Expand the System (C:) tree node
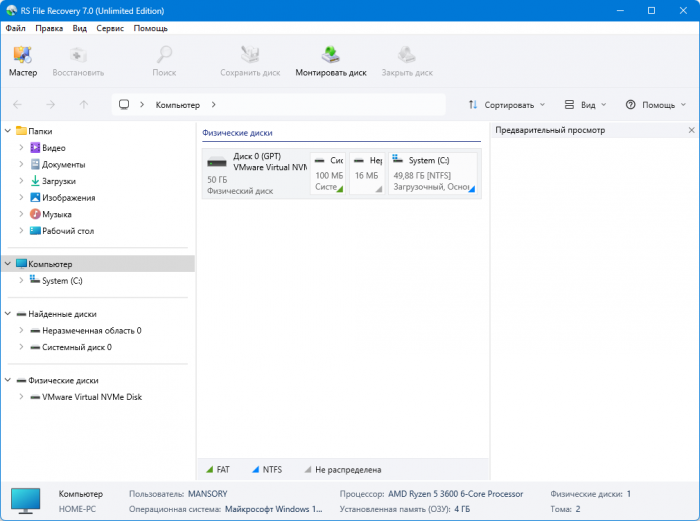The width and height of the screenshot is (700, 521). tap(21, 281)
